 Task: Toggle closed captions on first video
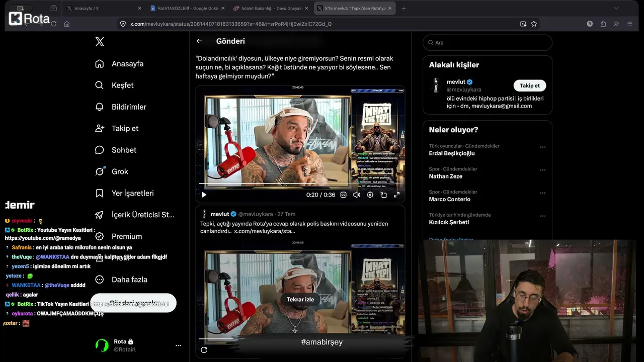click(343, 195)
